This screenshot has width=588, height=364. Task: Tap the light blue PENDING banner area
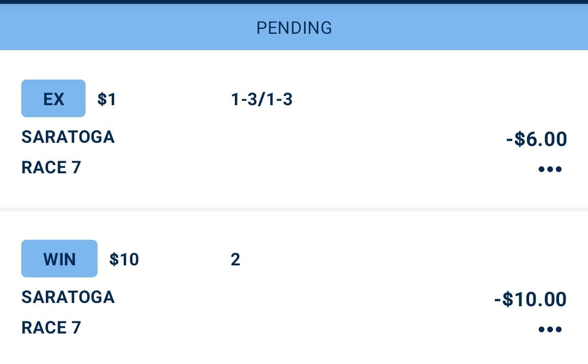click(294, 27)
